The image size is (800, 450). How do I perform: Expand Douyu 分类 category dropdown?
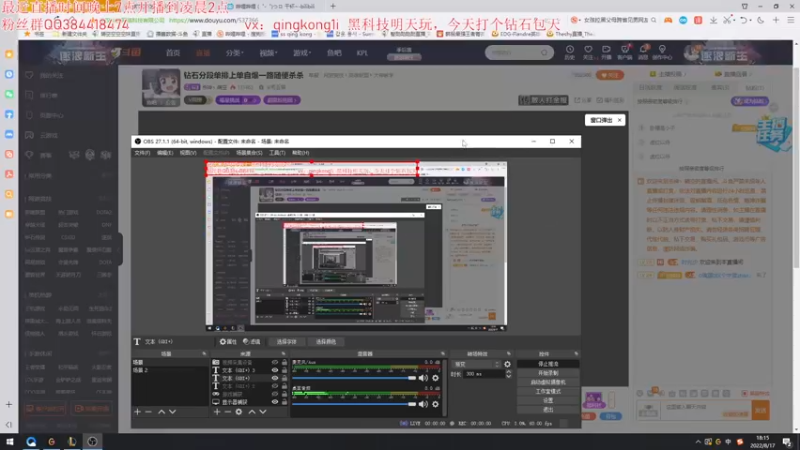pos(234,53)
